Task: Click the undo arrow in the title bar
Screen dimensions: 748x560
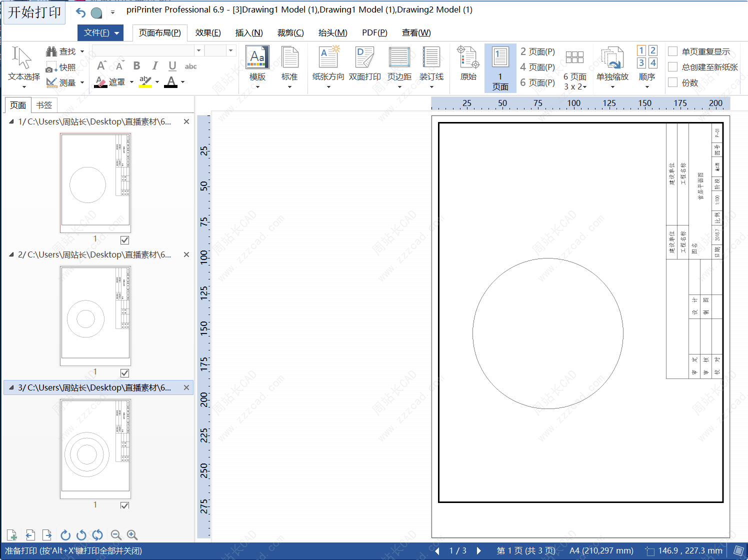Action: [x=80, y=13]
